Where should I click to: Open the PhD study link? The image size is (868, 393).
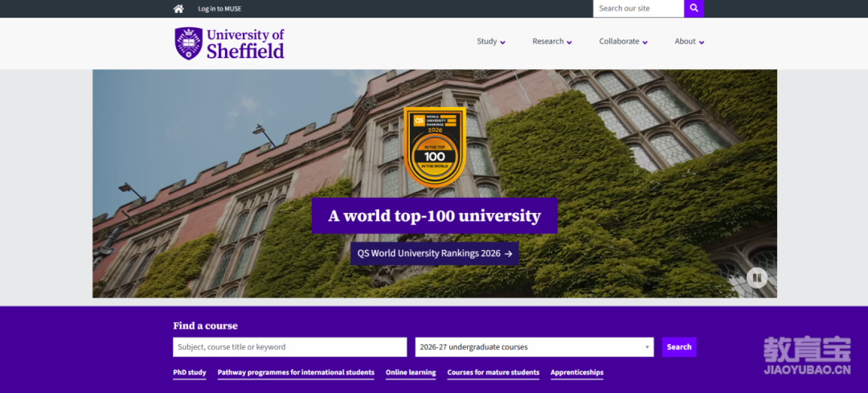190,373
